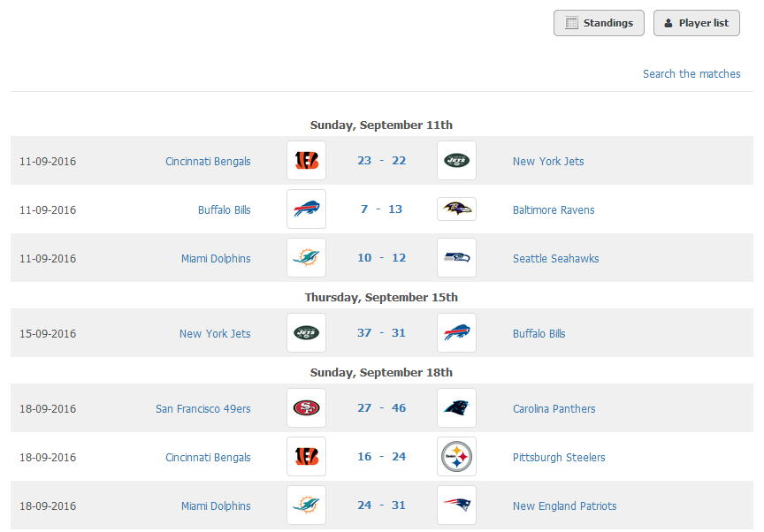The width and height of the screenshot is (764, 532).
Task: Open the 27 - 46 match score
Action: click(x=381, y=408)
